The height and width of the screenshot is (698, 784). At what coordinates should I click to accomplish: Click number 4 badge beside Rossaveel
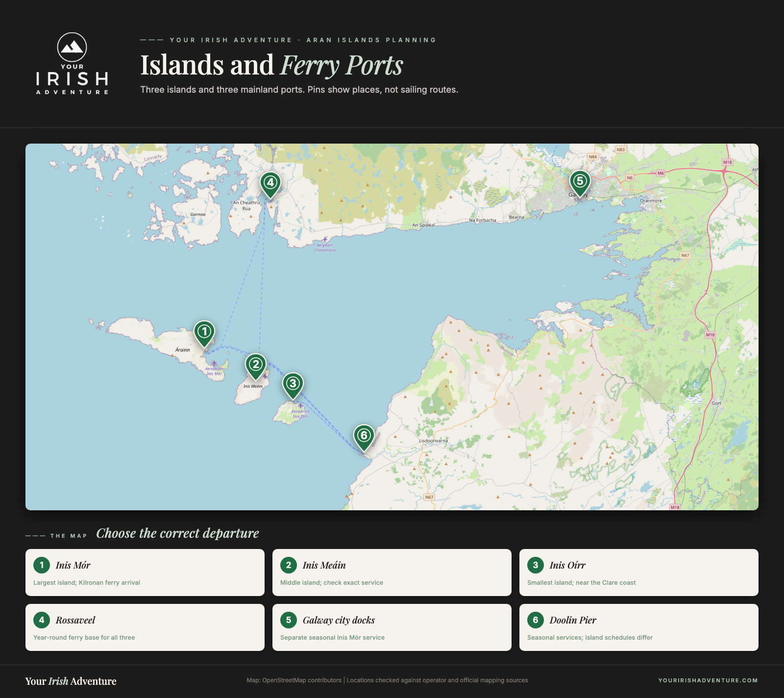click(x=42, y=620)
